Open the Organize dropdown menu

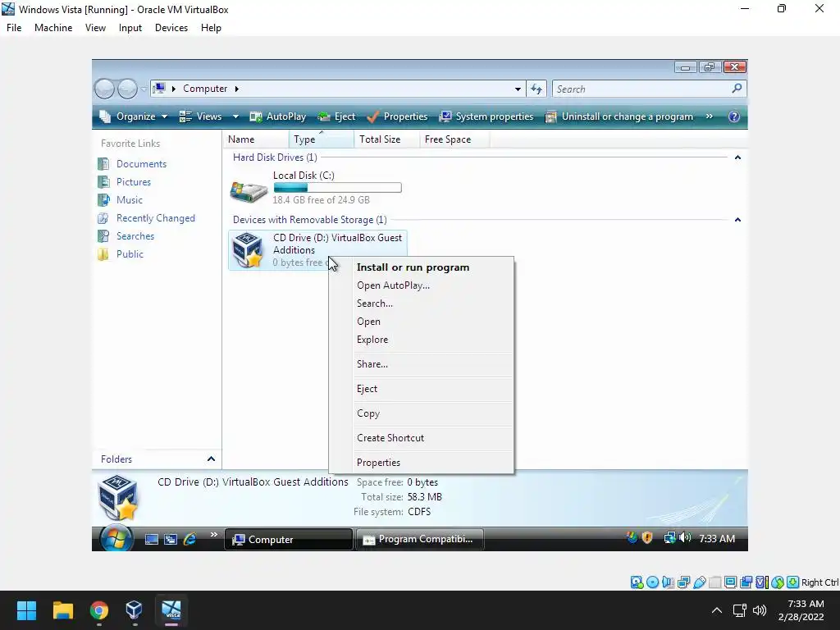pyautogui.click(x=134, y=116)
